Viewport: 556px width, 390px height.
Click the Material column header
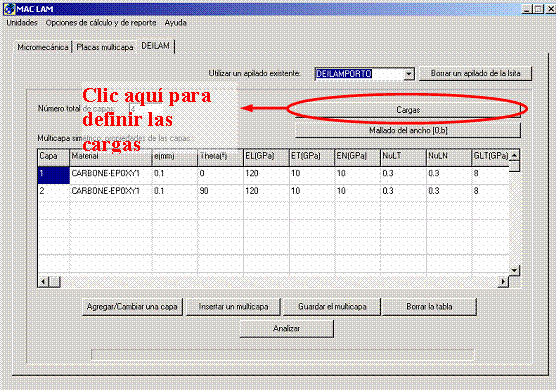point(111,157)
